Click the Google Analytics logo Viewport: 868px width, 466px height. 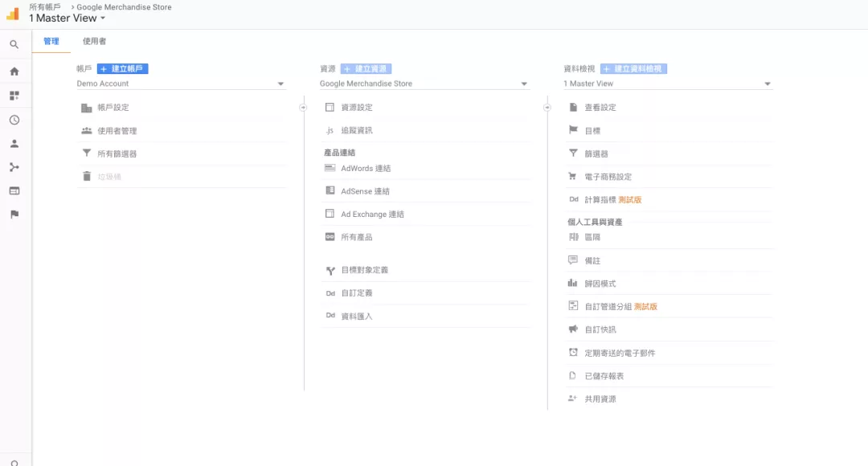[x=13, y=14]
